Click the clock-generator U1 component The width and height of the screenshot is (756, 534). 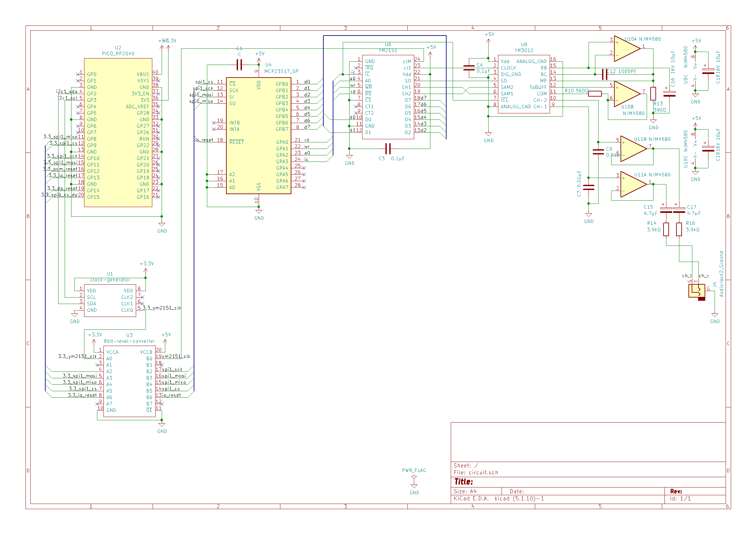110,300
